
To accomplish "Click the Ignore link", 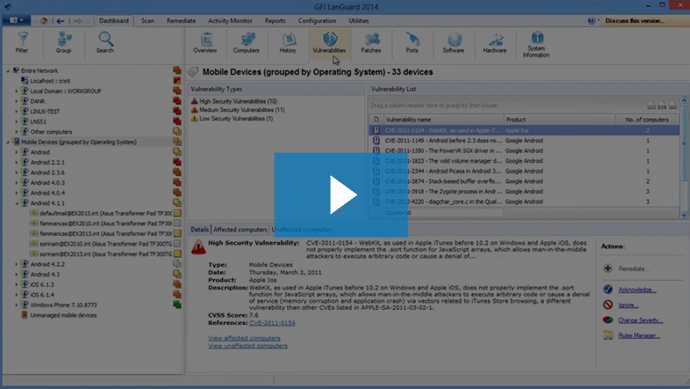I will coord(628,305).
